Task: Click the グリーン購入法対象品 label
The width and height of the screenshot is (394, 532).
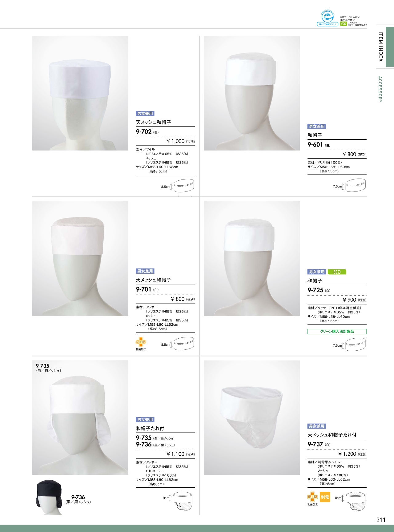Action: (337, 332)
